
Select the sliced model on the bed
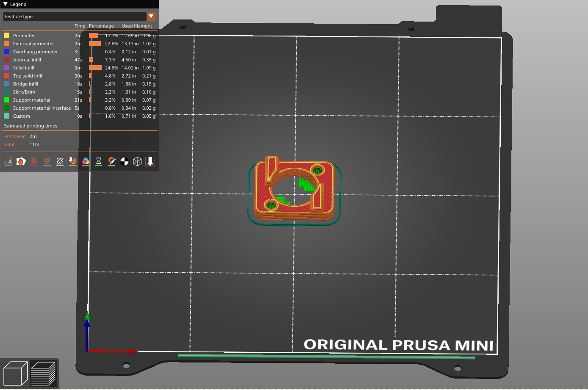coord(294,189)
